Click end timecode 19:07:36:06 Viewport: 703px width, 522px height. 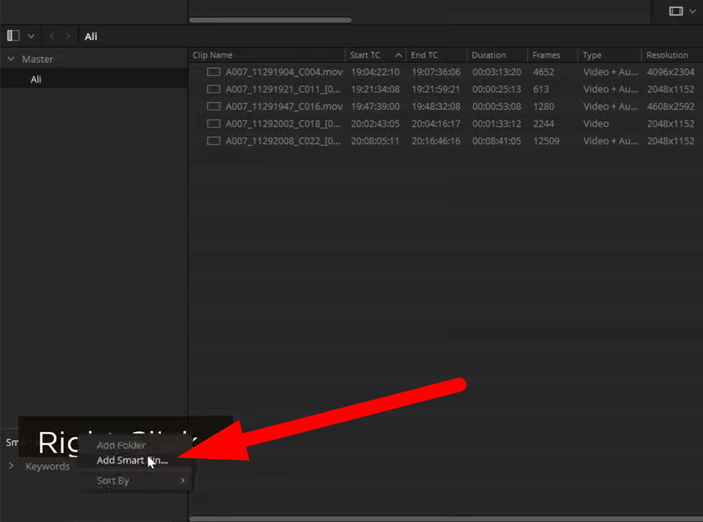pos(436,72)
